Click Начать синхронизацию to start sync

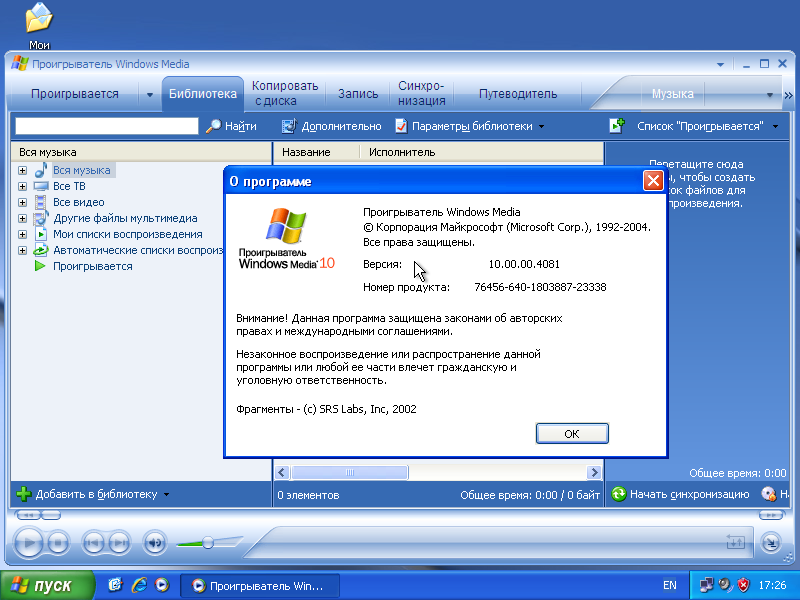[x=680, y=494]
